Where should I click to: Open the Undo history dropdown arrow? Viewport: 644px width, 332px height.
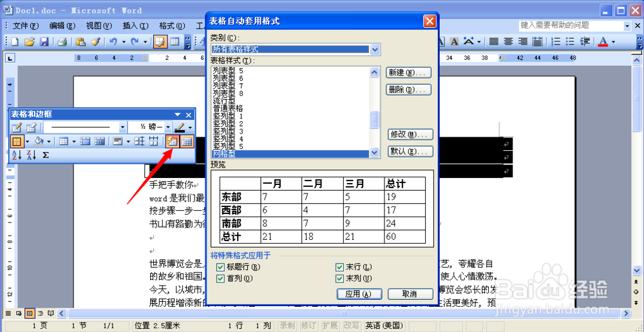click(x=124, y=41)
